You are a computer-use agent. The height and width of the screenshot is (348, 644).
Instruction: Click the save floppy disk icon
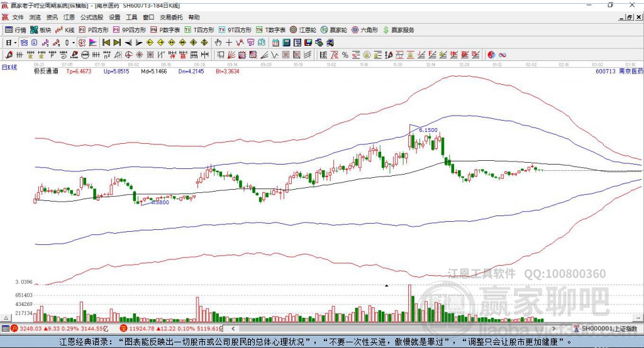308,43
